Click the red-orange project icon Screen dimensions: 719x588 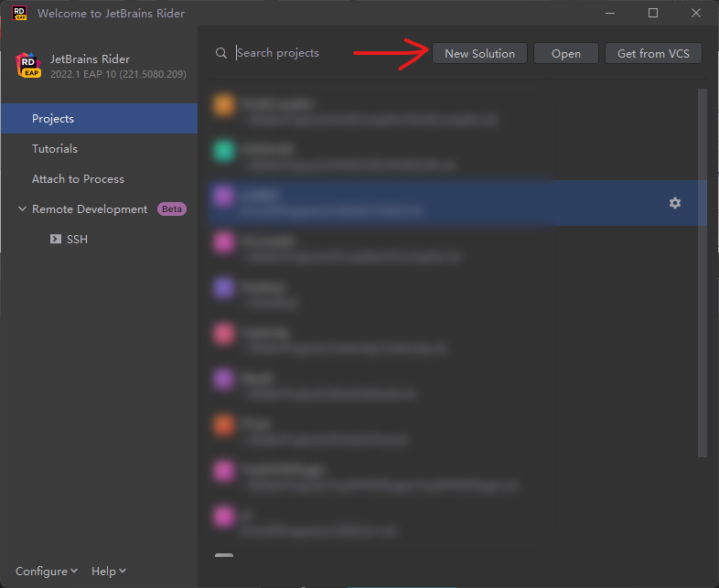point(224,426)
